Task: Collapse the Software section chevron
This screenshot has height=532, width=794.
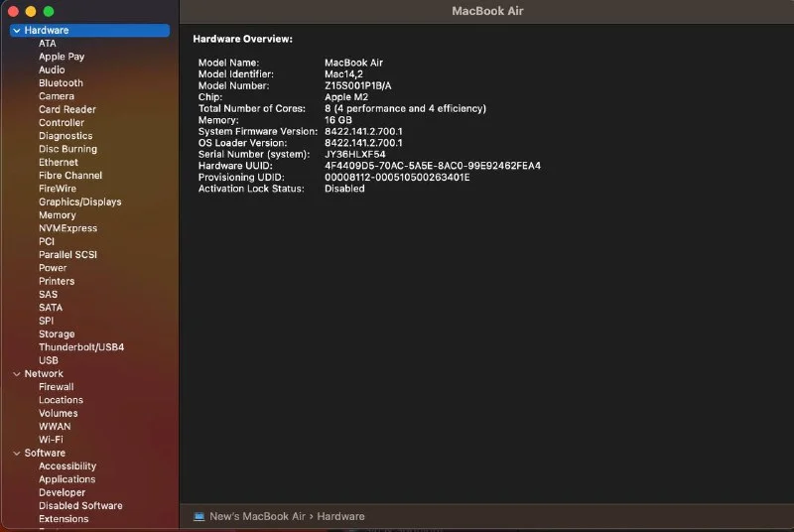Action: 17,454
